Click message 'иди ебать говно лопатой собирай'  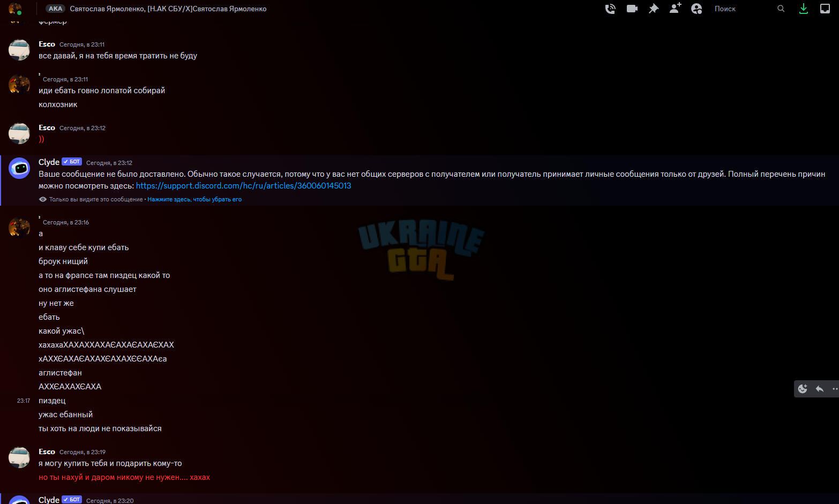(102, 91)
